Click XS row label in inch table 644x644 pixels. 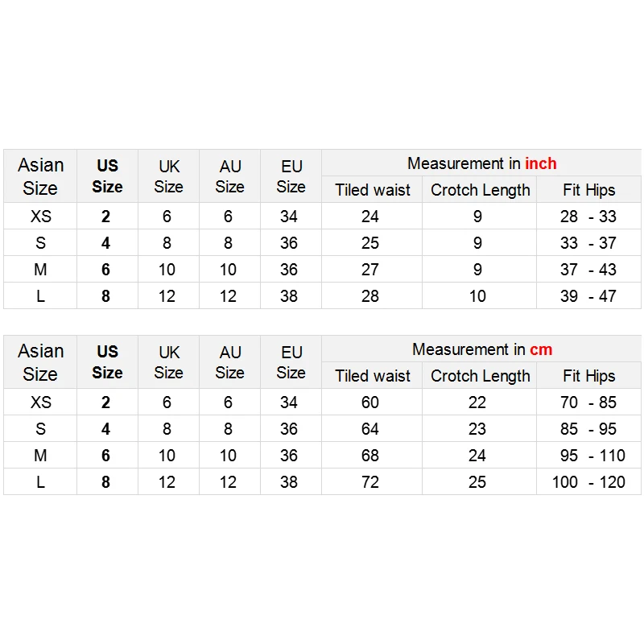click(40, 217)
